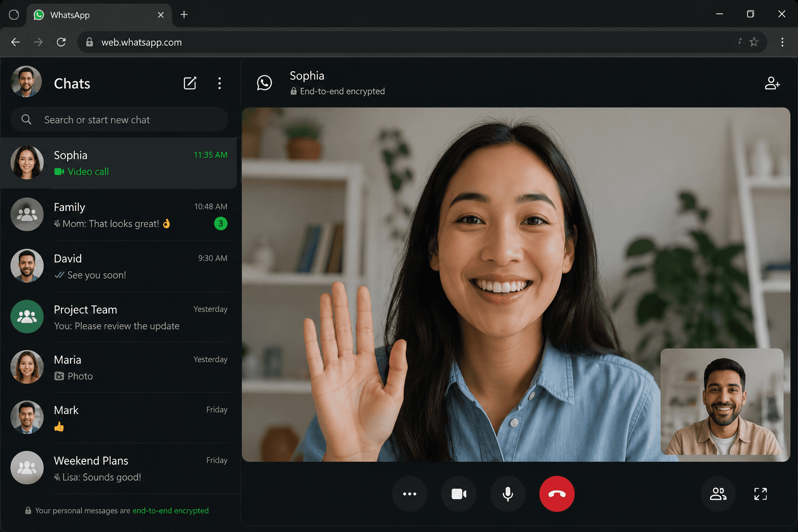Show call participants panel
This screenshot has height=532, width=798.
(719, 494)
